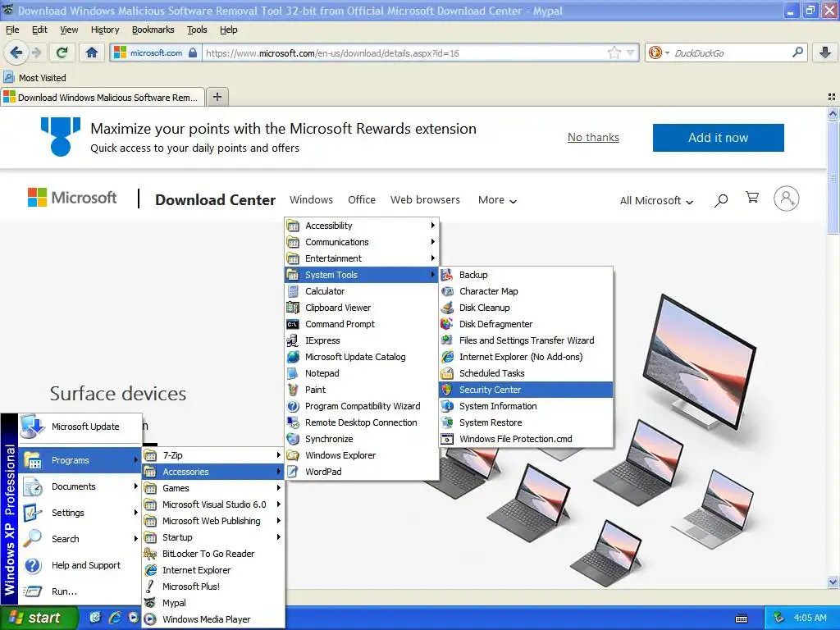Select the Download Windows Malicious Software tab
The image size is (840, 630).
(103, 97)
